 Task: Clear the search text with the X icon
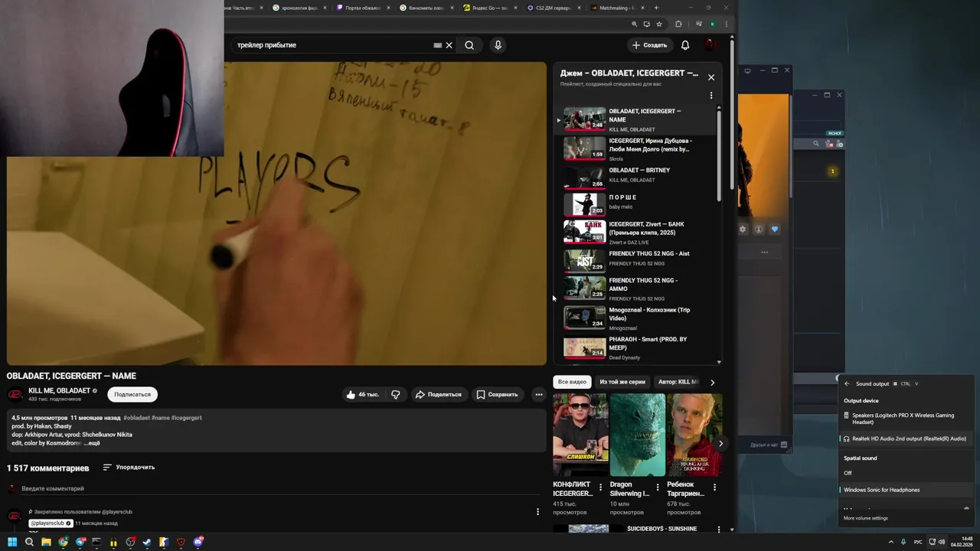click(x=449, y=45)
